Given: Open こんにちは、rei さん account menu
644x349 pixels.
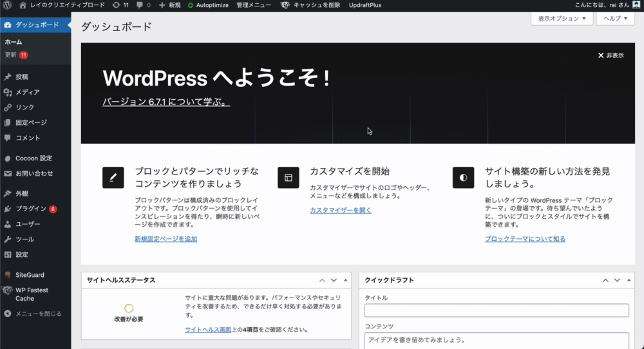Looking at the screenshot, I should [x=607, y=5].
